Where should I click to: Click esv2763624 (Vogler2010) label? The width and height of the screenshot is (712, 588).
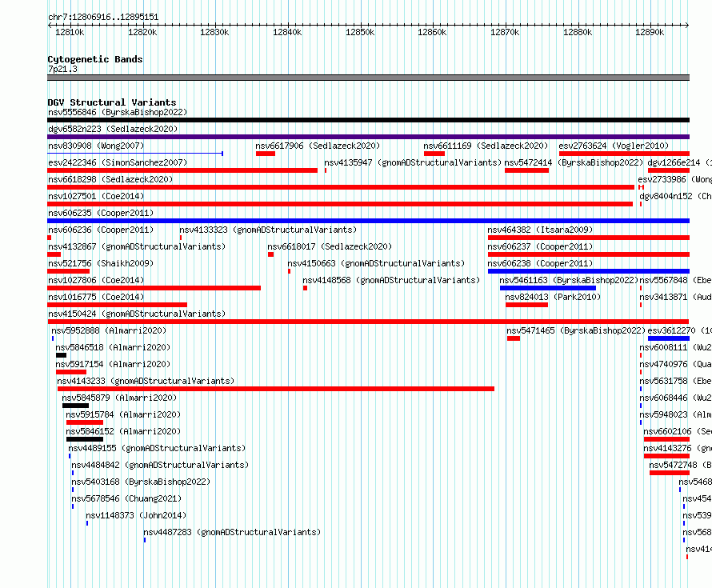614,146
